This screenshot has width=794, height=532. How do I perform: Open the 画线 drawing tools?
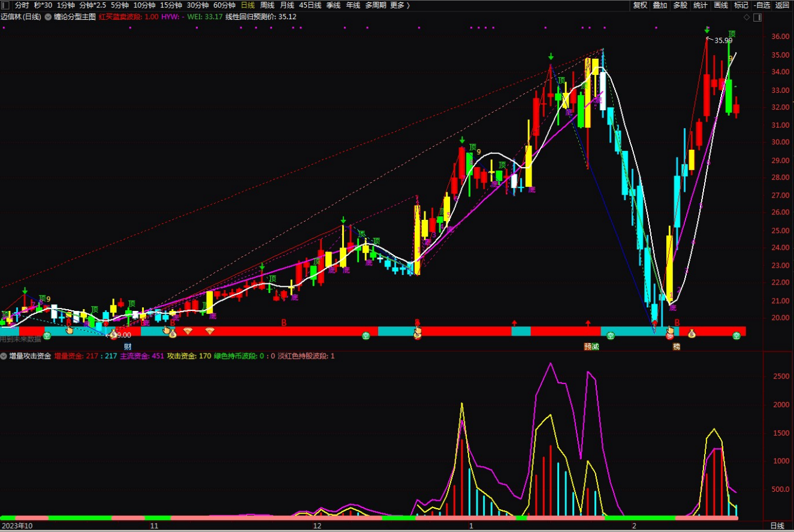click(x=721, y=5)
